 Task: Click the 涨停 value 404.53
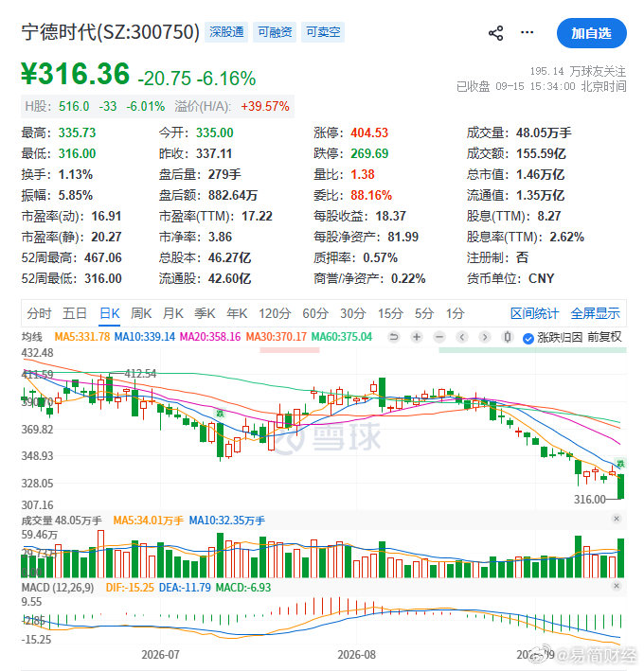pyautogui.click(x=369, y=132)
